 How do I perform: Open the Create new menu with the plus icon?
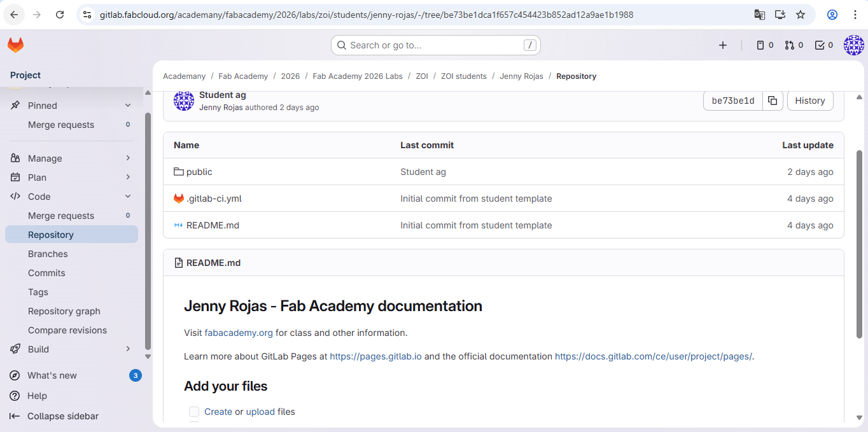click(723, 45)
